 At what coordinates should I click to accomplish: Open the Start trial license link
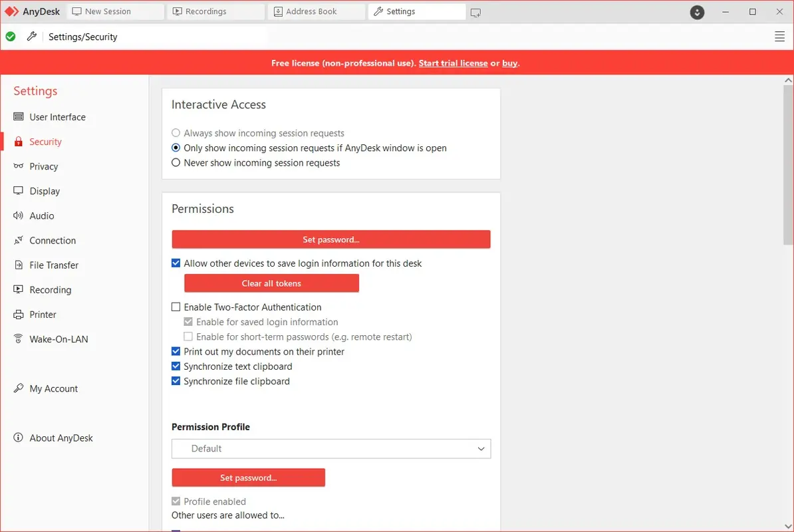click(x=453, y=63)
